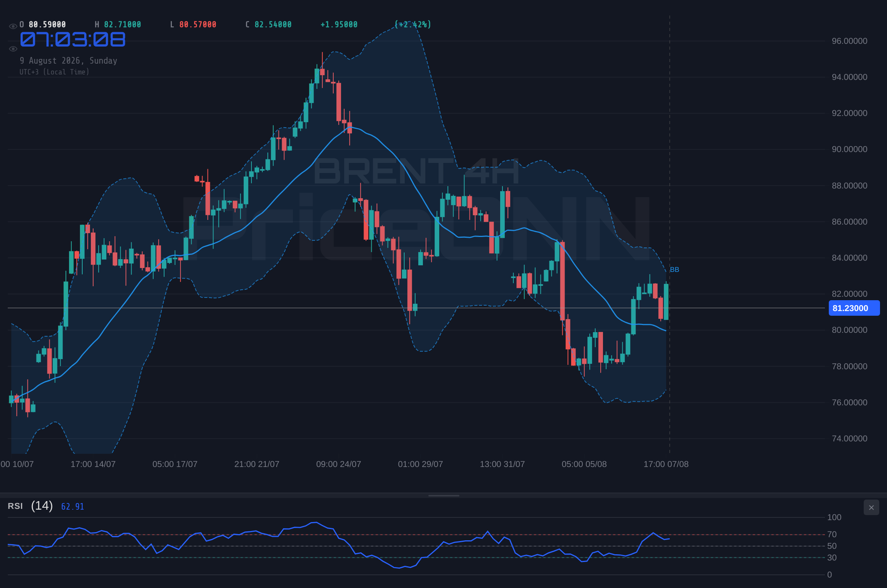Click the 01:00 29/07 time axis label
Screen dimensions: 887x588
421,464
